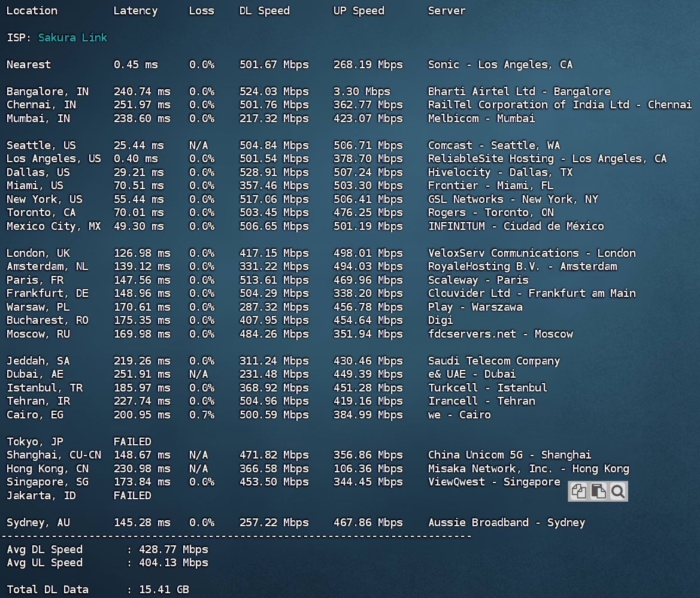Click 'RoyaleHosting B.V. - Amsterdam' server
Image resolution: width=700 pixels, height=598 pixels.
[522, 266]
